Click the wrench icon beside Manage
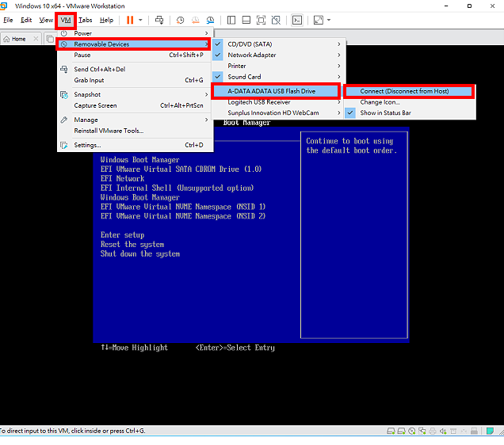 (64, 120)
